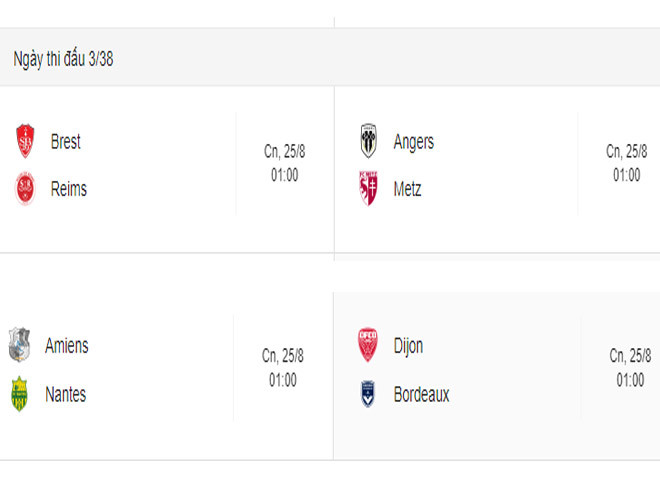Click the Dijon vs Bordeaux match date
The width and height of the screenshot is (660, 500).
[x=630, y=356]
